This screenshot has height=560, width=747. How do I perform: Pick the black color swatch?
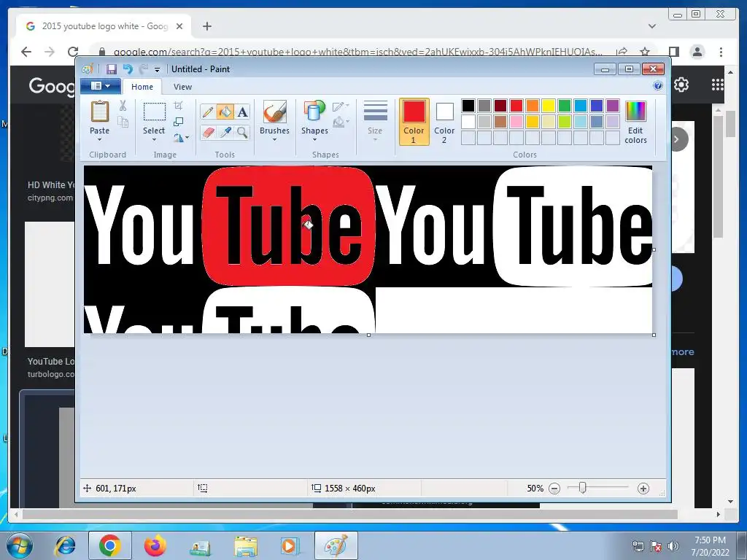coord(468,105)
